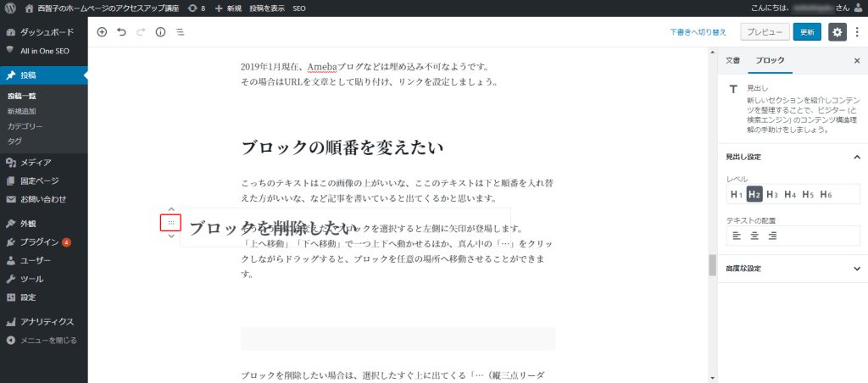
Task: Set heading level to H3
Action: point(772,194)
